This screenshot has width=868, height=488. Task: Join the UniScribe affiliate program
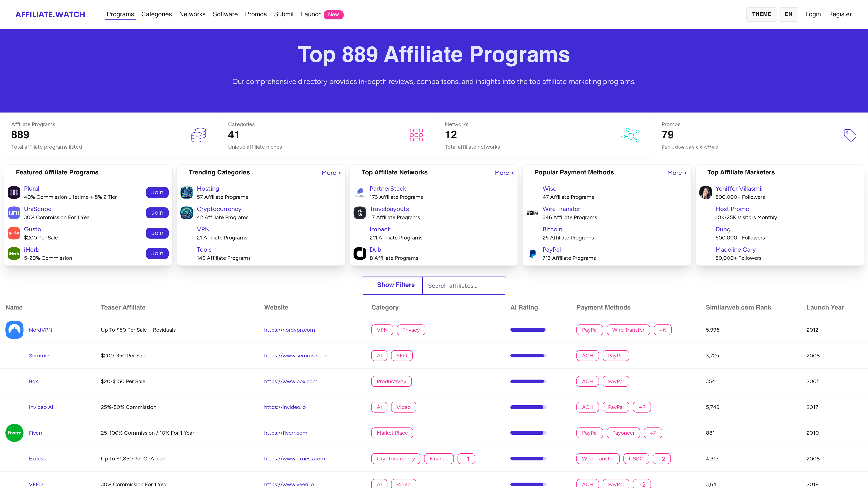pyautogui.click(x=157, y=213)
